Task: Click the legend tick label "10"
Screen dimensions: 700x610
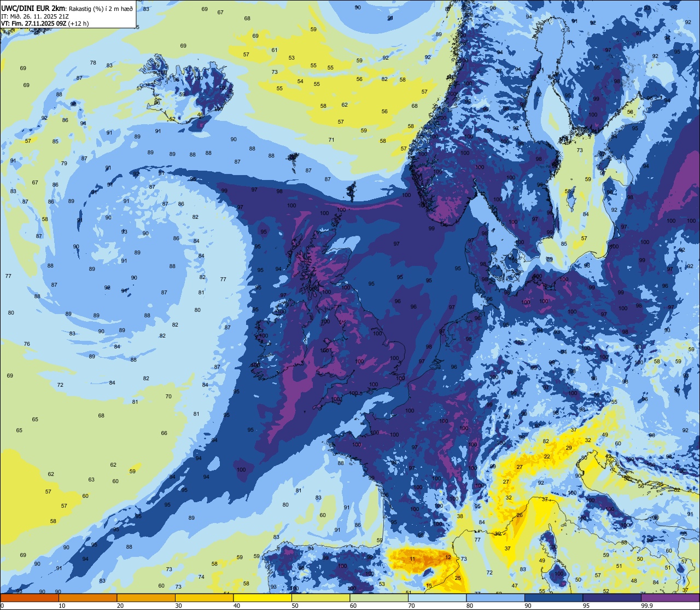Action: pyautogui.click(x=62, y=606)
